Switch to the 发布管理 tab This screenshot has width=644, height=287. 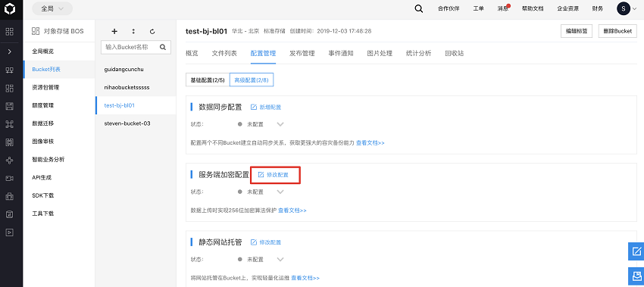coord(302,53)
